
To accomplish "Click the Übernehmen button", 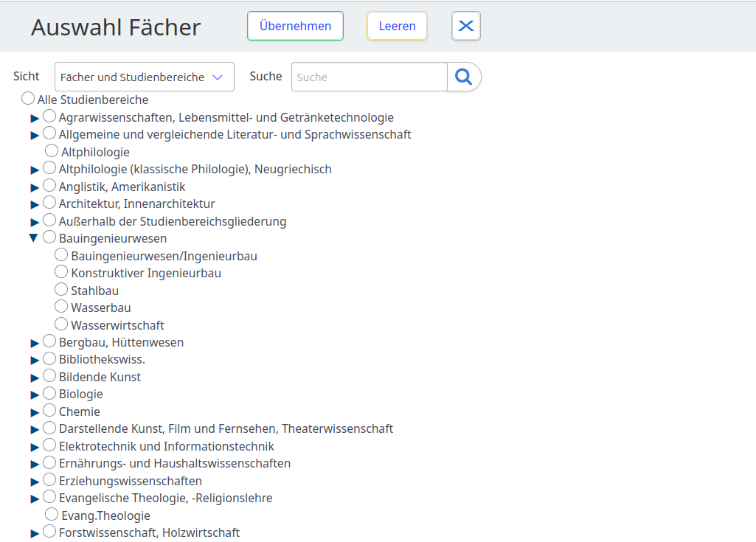I will (295, 26).
